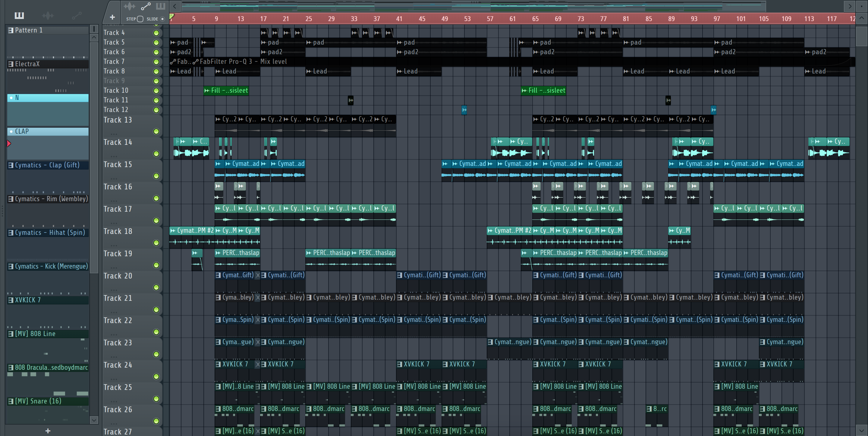Screen dimensions: 868x436
Task: Select ElectraX pattern in picker
Action: (48, 64)
